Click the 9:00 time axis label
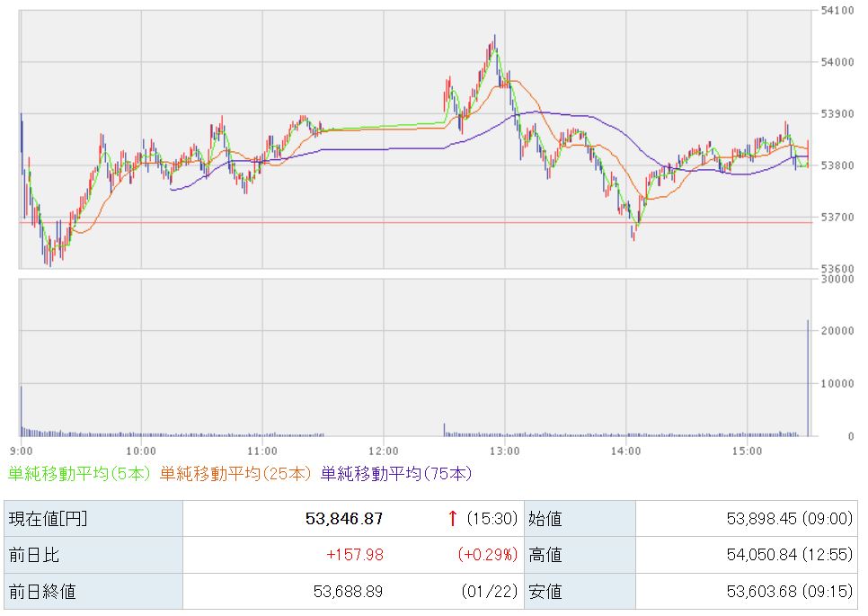 (21, 450)
